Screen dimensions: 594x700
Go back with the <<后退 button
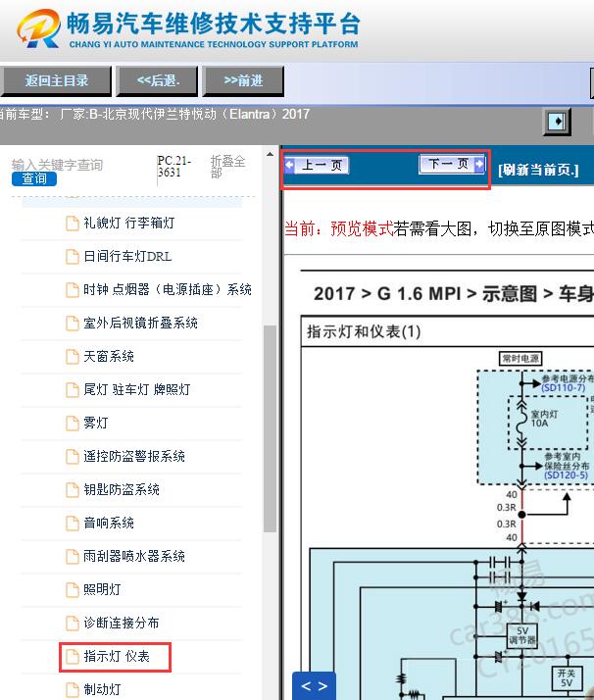click(157, 81)
